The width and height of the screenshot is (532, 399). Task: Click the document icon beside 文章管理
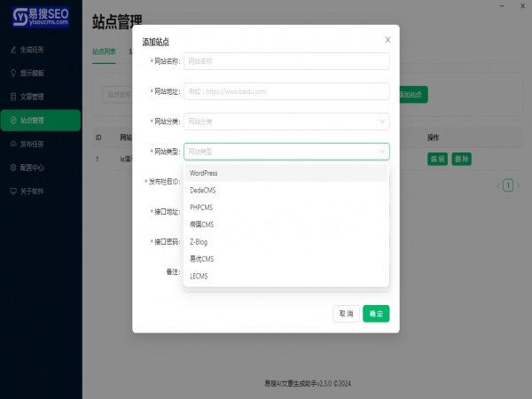[x=13, y=97]
